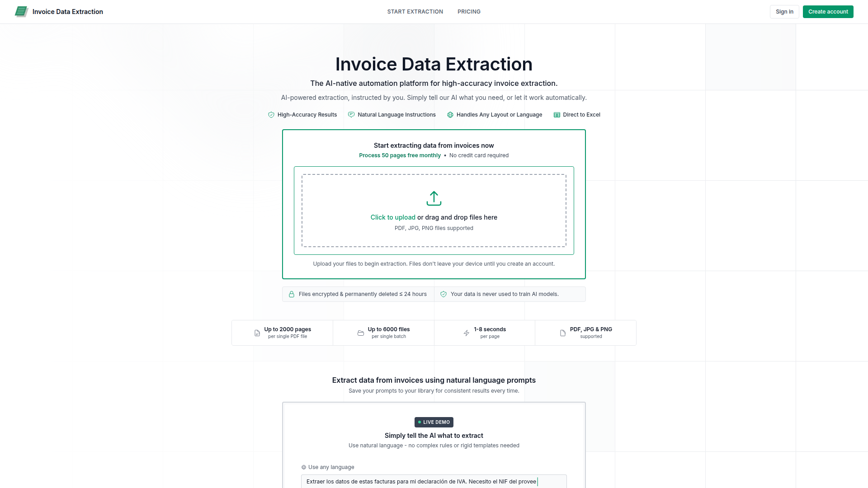The image size is (868, 488).
Task: Click the Direct to Excel spreadsheet icon
Action: click(557, 115)
